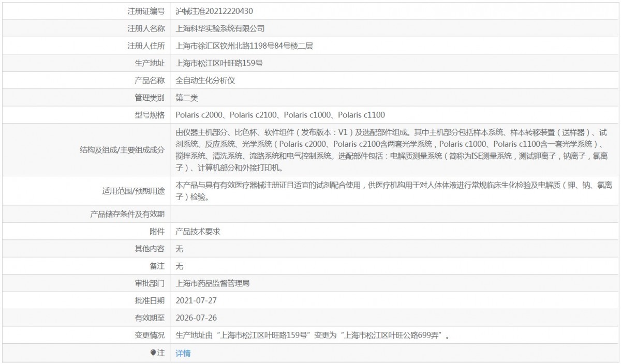The height and width of the screenshot is (364, 621).
Task: Click the 产品名称 label
Action: point(150,80)
